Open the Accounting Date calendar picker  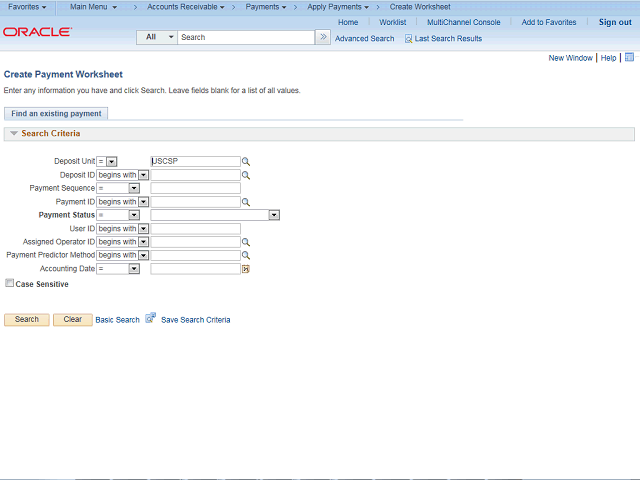click(246, 269)
